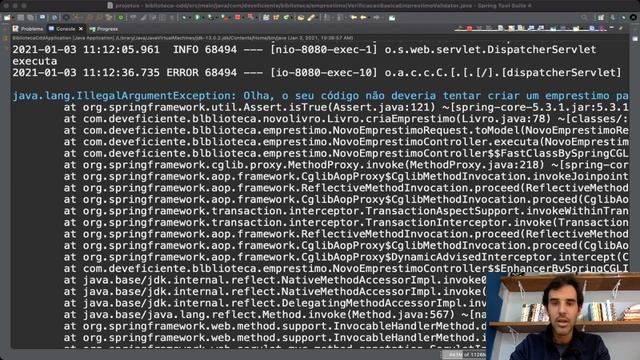This screenshot has width=640, height=360.
Task: Toggle show console when standard error changes
Action: pyautogui.click(x=541, y=29)
